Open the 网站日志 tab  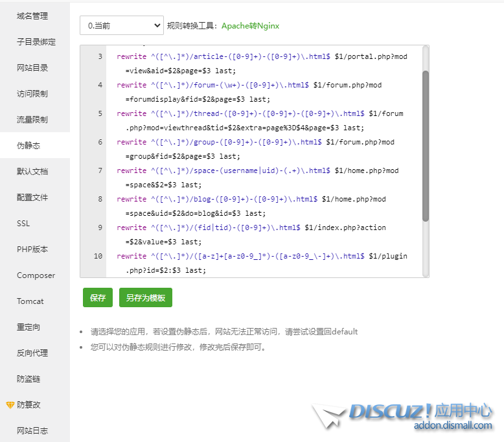32,431
